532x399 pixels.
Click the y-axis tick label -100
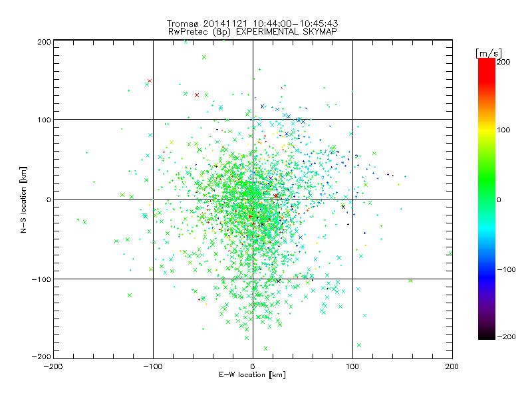click(x=41, y=279)
